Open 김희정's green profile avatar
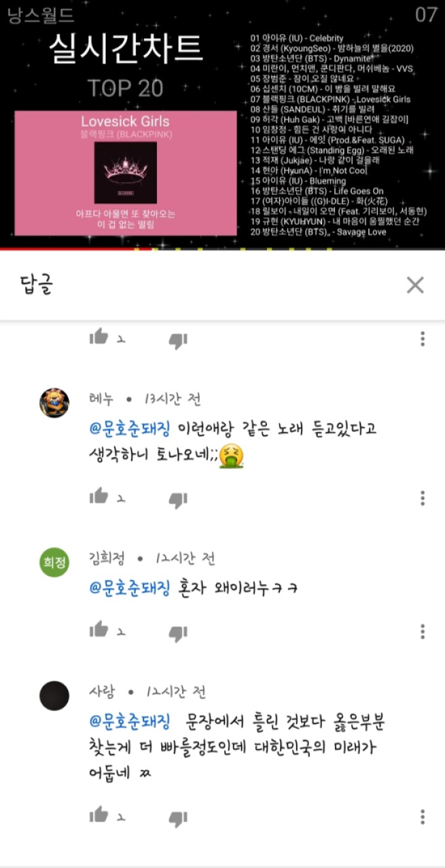Screen dimensions: 445x868 54,562
